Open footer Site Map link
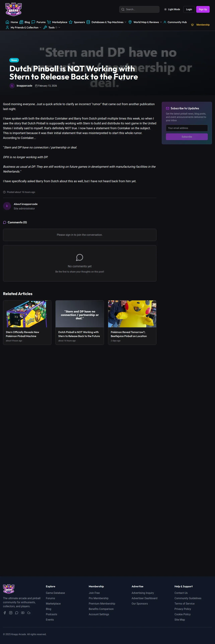 (180, 619)
